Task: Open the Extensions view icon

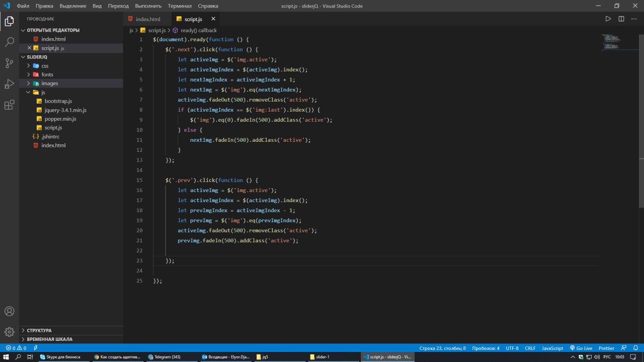Action: click(x=9, y=105)
